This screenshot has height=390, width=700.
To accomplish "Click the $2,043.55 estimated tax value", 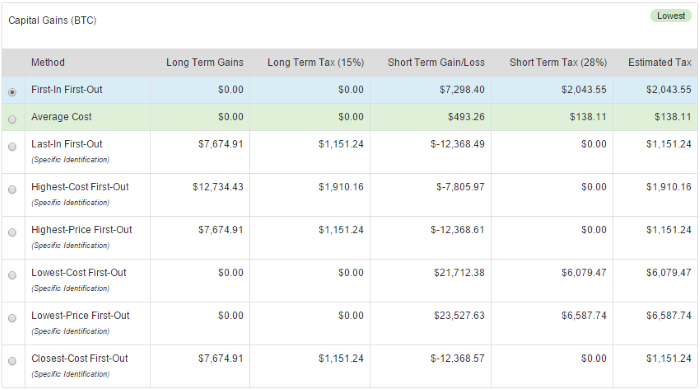I will (669, 90).
